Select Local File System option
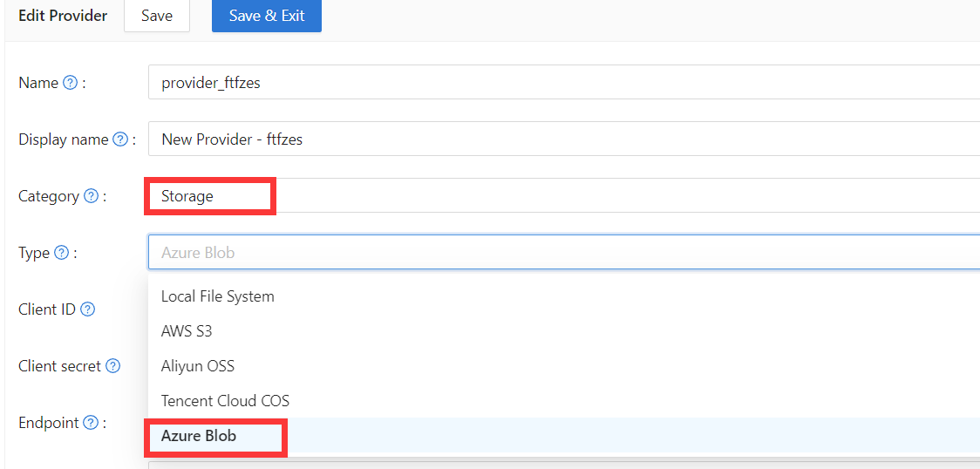 click(218, 296)
